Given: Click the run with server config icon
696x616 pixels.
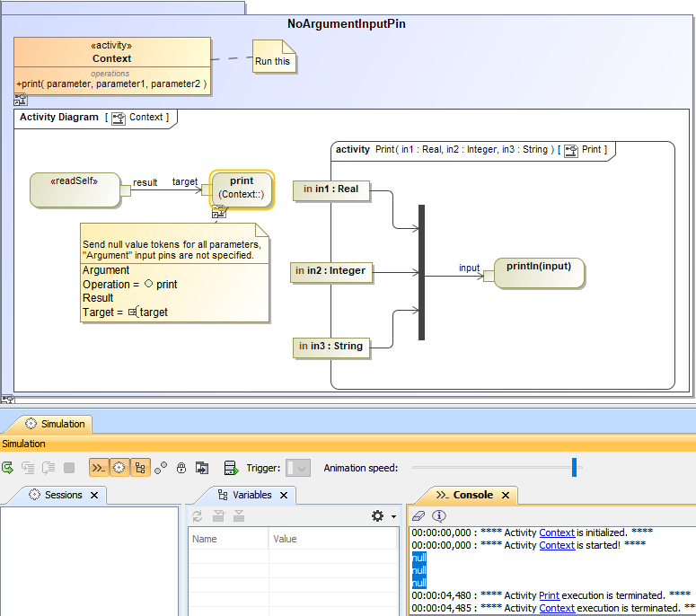Looking at the screenshot, I should (231, 468).
